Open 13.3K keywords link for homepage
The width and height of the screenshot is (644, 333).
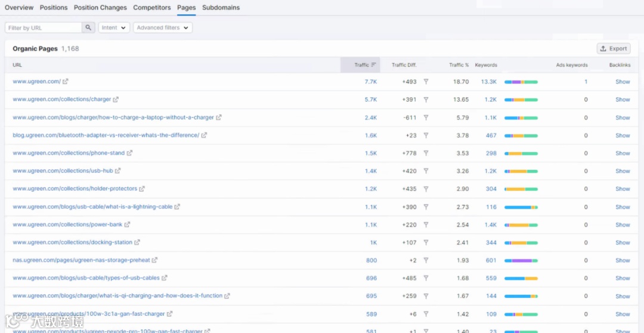coord(489,82)
